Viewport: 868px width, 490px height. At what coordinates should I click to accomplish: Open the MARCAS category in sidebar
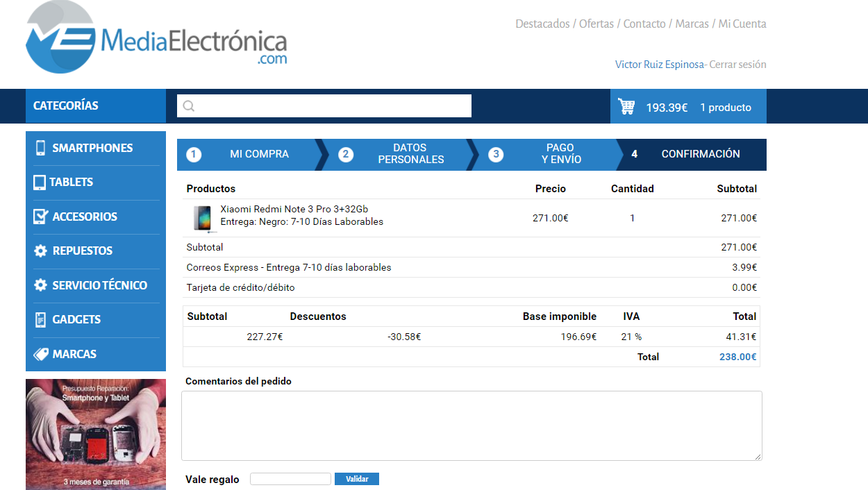pos(74,354)
